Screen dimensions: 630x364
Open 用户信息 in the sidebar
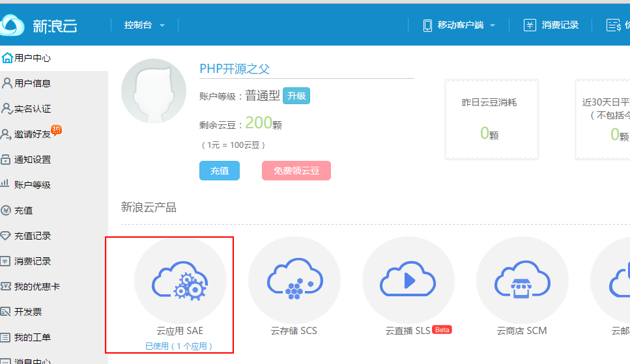[32, 83]
